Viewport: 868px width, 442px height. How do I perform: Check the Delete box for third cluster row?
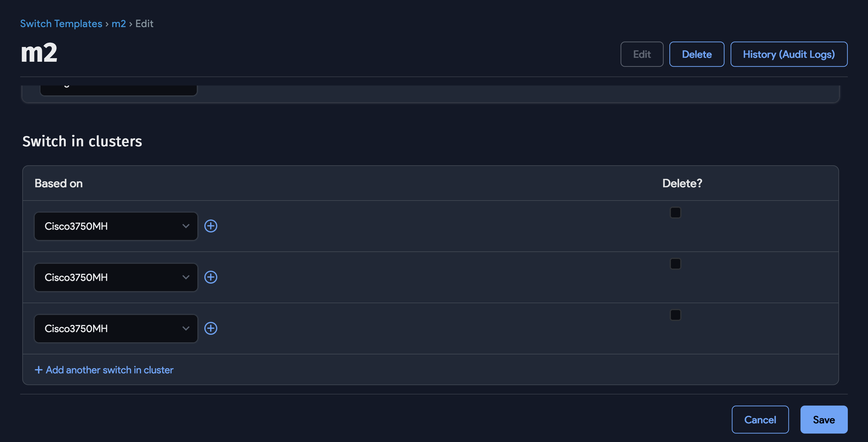tap(675, 315)
